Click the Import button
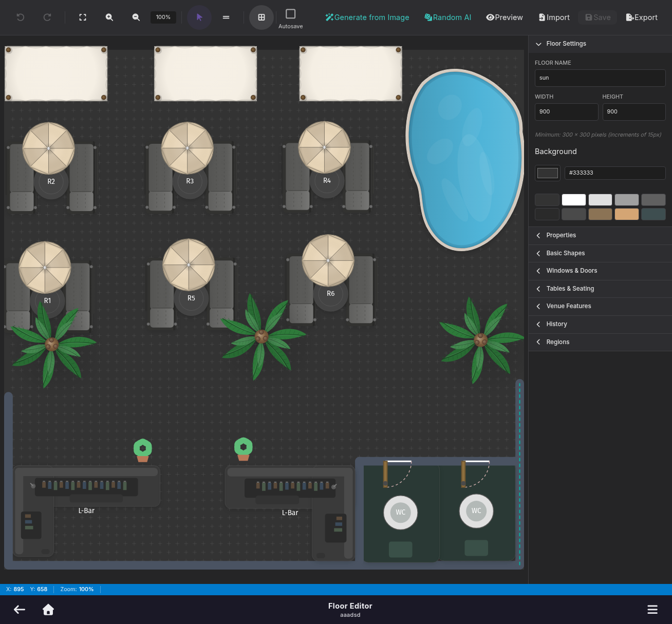This screenshot has width=672, height=624. click(x=554, y=17)
